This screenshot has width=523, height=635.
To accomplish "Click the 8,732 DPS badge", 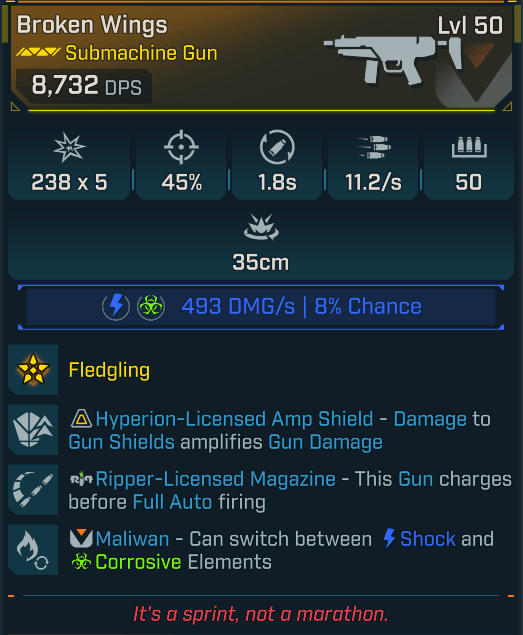I will click(84, 85).
